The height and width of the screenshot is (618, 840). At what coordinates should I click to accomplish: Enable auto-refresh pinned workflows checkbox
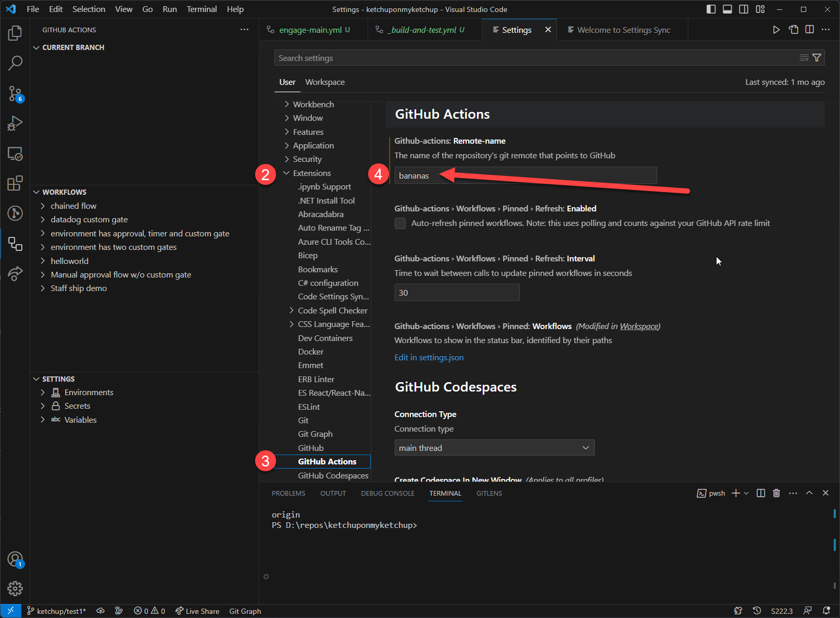coord(400,223)
